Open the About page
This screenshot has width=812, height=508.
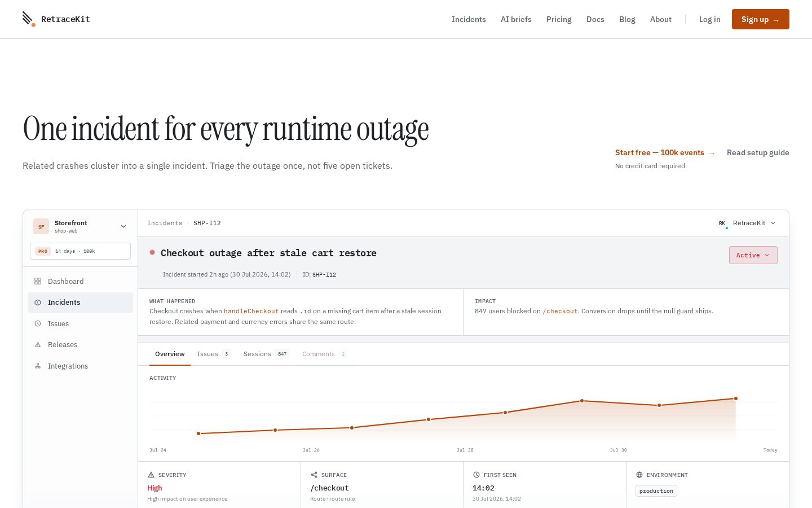(661, 19)
